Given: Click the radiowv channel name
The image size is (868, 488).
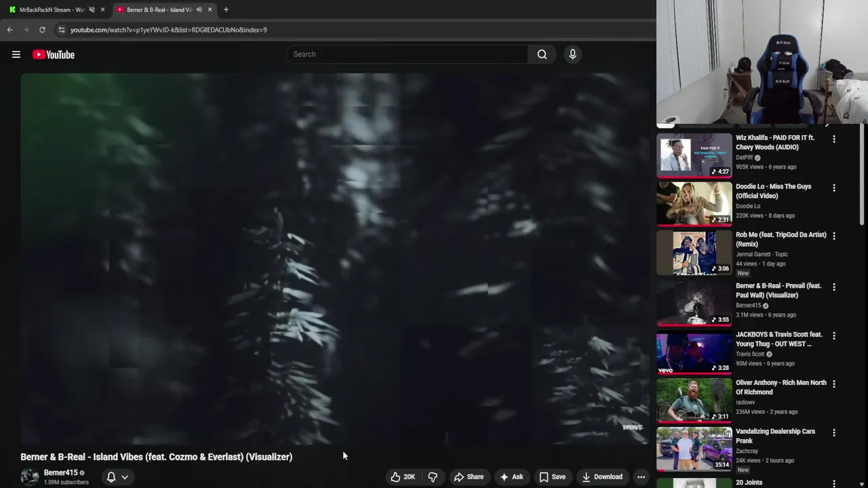Looking at the screenshot, I should point(745,403).
